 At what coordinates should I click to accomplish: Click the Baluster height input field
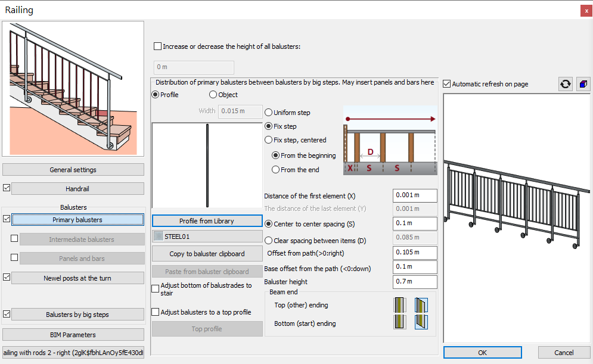pyautogui.click(x=415, y=282)
